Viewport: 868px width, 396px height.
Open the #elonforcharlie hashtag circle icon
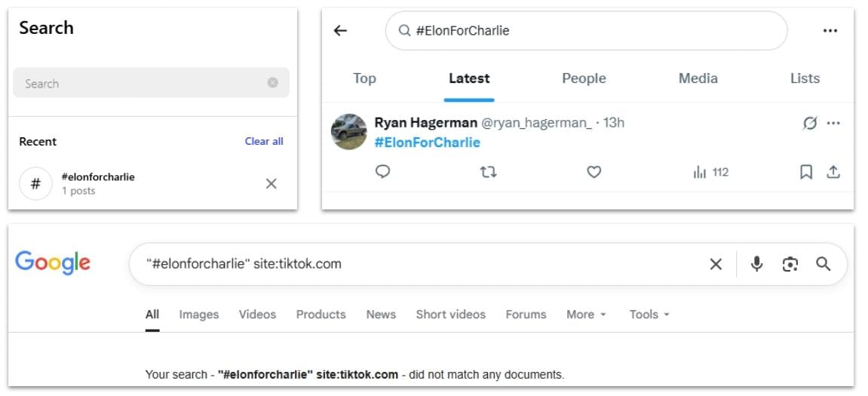click(x=35, y=183)
